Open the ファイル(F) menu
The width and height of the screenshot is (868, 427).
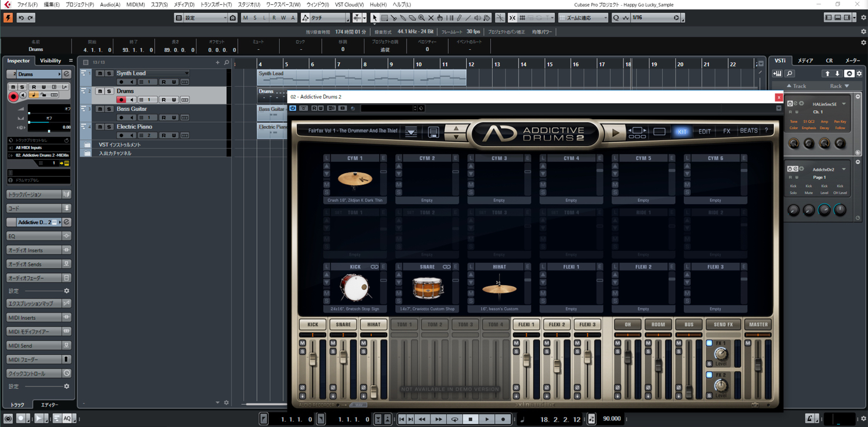coord(27,5)
